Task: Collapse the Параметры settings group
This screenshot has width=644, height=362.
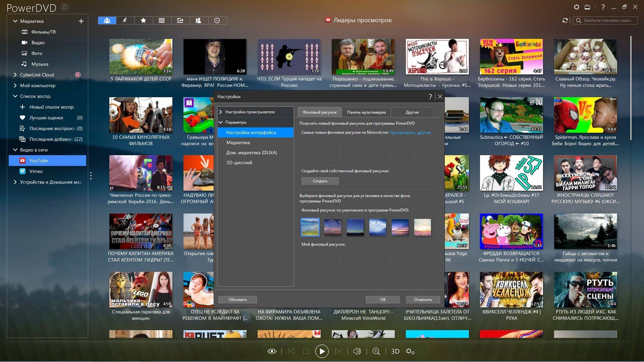Action: [x=221, y=122]
